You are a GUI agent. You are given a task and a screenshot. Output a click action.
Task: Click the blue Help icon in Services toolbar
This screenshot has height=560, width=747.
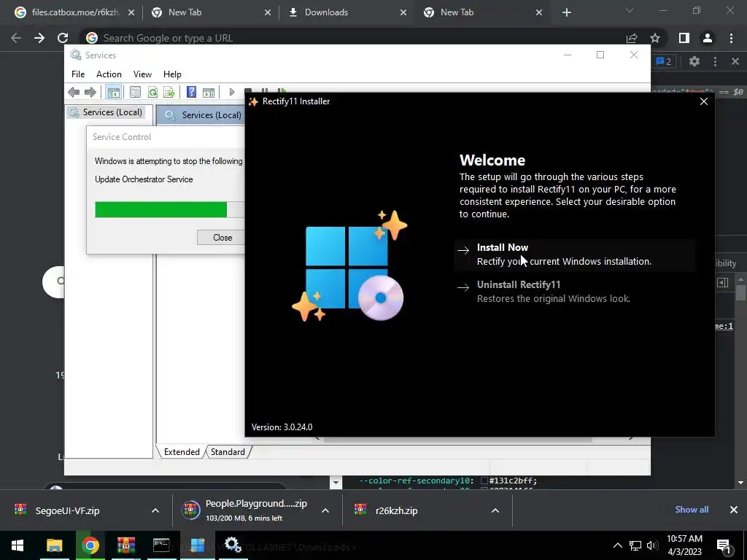point(192,92)
